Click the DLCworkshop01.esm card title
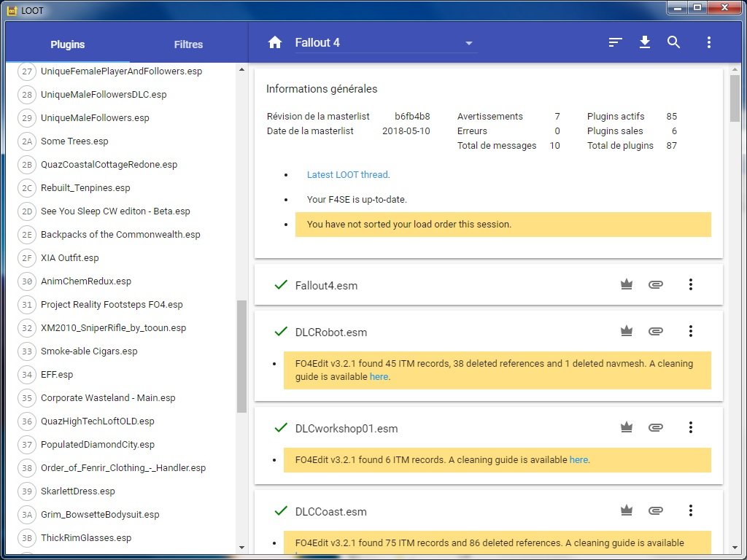Image resolution: width=747 pixels, height=560 pixels. coord(347,429)
